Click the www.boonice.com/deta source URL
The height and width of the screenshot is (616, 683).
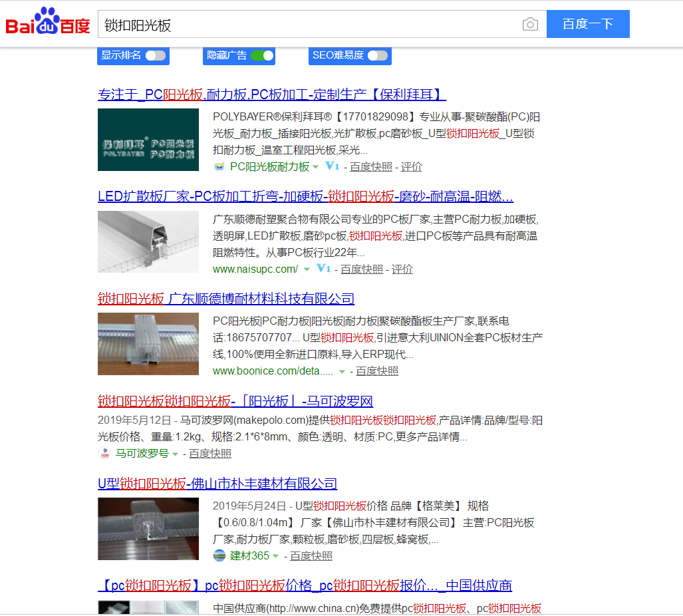click(x=273, y=371)
